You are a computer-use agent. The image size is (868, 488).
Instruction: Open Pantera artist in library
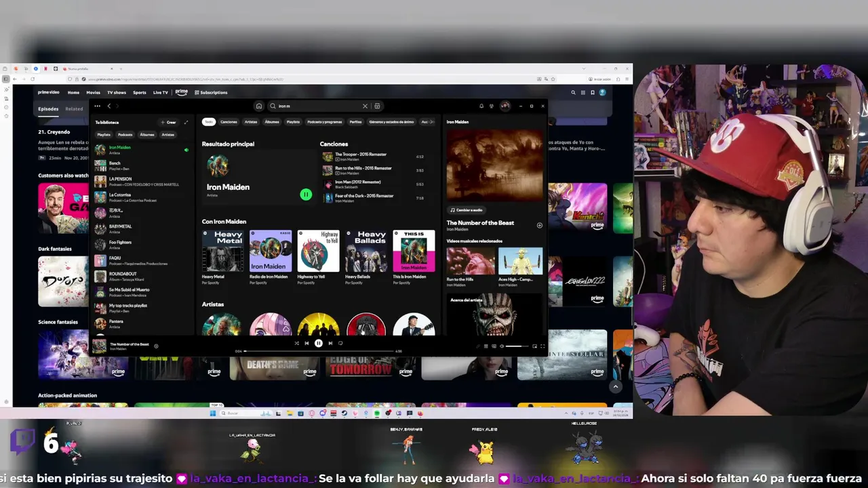tap(141, 323)
